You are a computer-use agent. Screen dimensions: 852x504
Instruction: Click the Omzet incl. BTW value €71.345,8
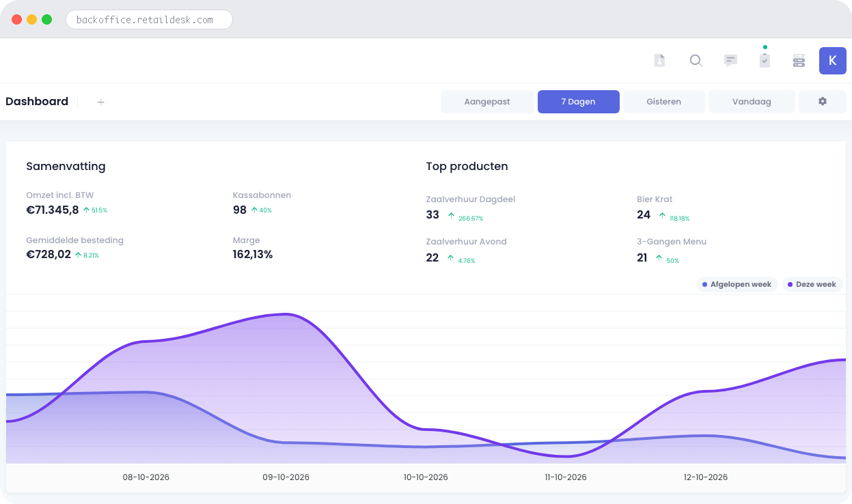53,210
